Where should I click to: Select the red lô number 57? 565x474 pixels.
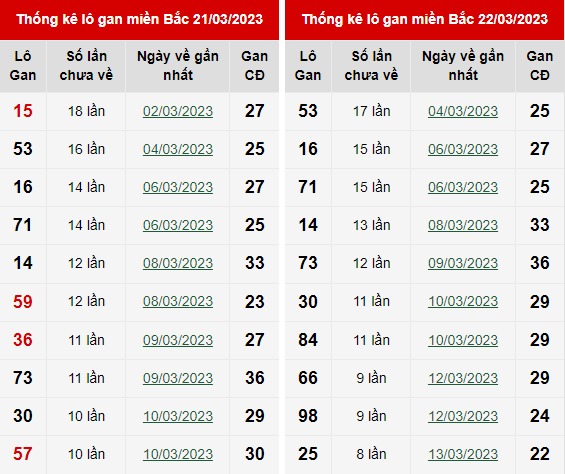23,454
